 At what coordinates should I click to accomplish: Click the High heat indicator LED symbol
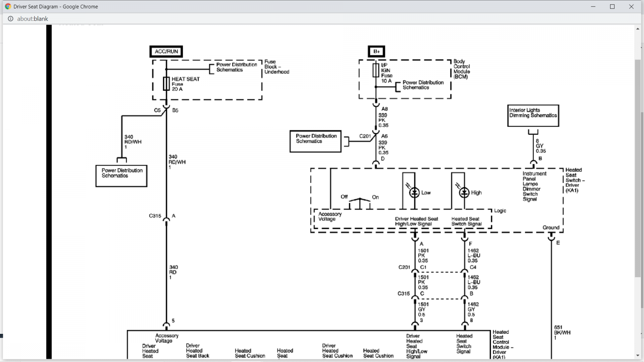click(464, 193)
